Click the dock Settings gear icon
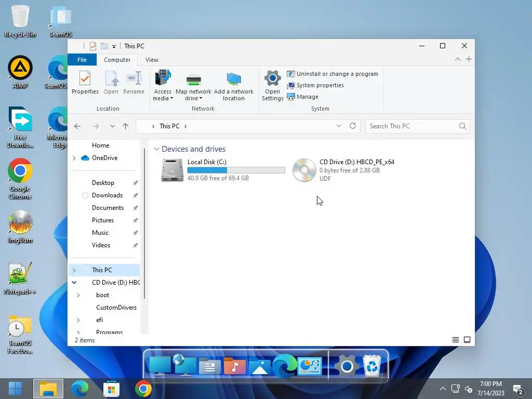 point(347,366)
